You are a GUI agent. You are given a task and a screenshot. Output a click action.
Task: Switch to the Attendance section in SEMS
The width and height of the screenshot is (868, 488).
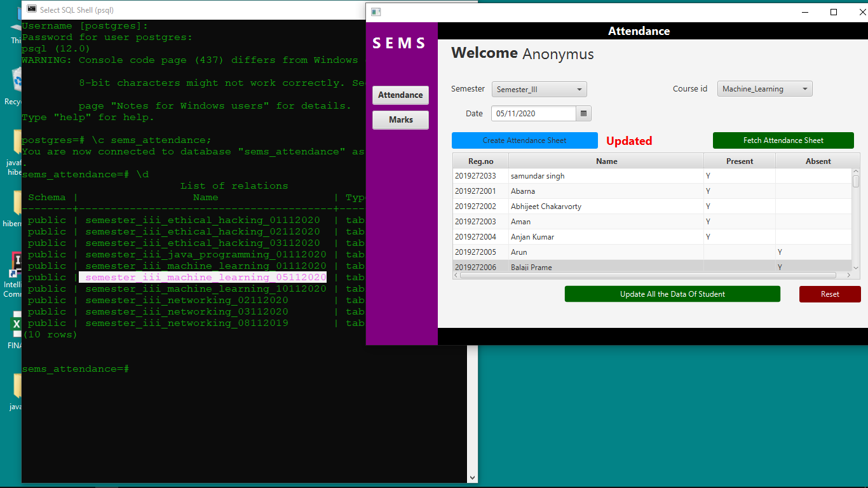[400, 95]
